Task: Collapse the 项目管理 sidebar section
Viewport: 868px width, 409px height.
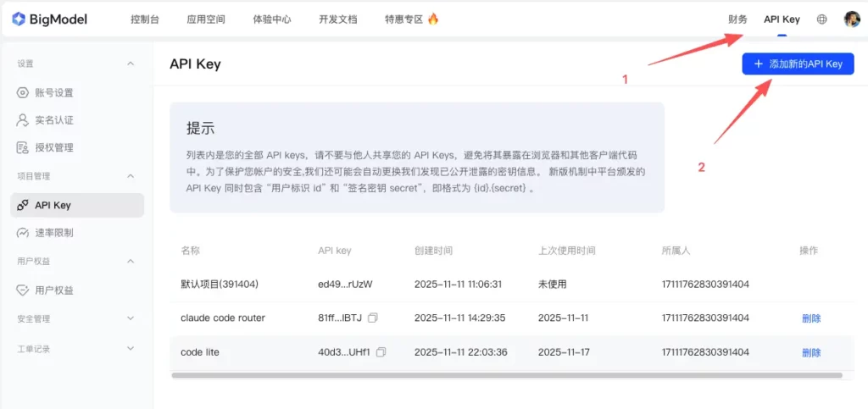Action: click(x=131, y=176)
